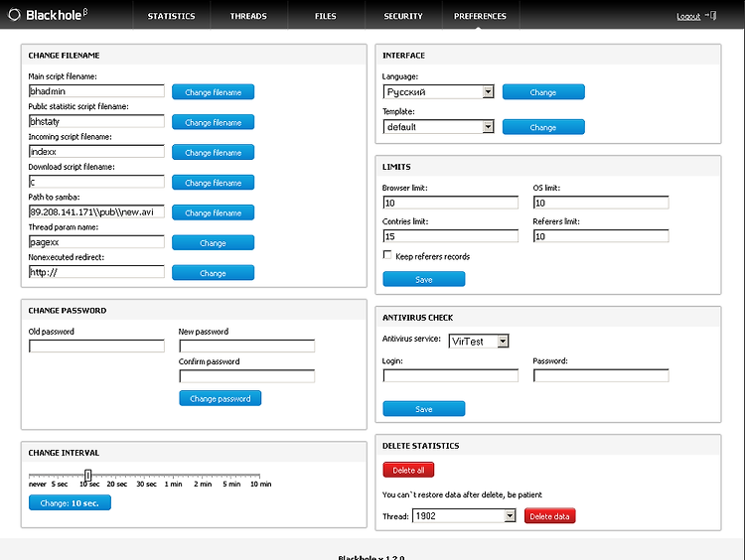Screen dimensions: 745x560
Task: Open the FILES tab
Action: tap(326, 16)
